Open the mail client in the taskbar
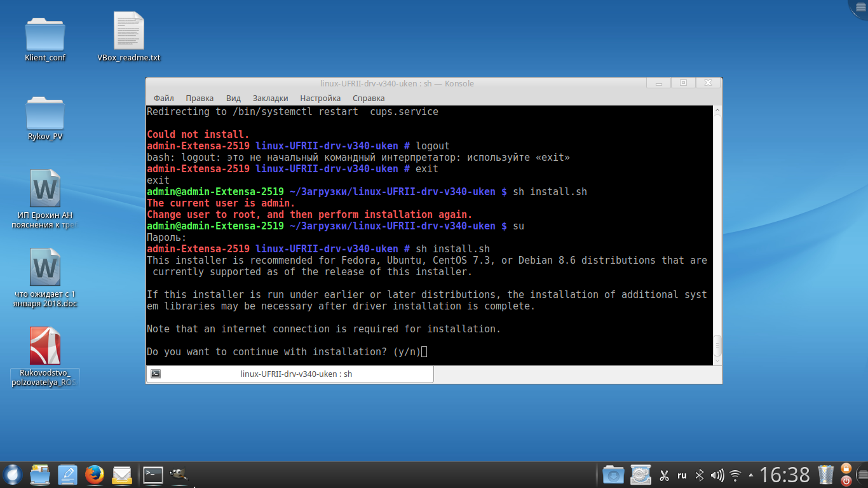868x488 pixels. coord(122,475)
